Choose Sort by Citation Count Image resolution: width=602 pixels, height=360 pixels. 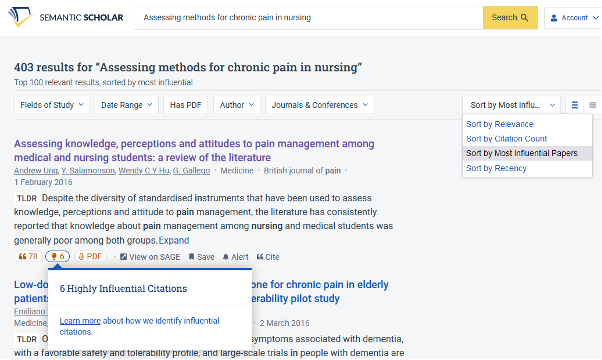point(506,139)
